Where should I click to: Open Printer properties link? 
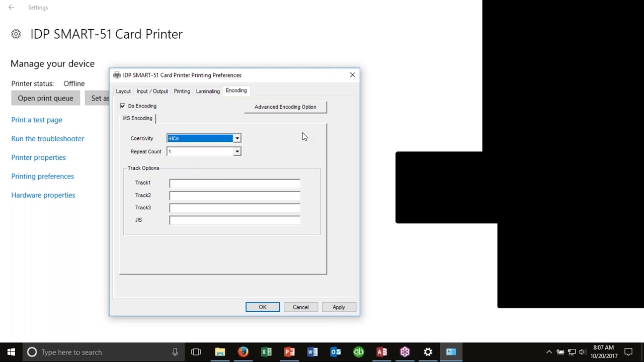(x=39, y=157)
